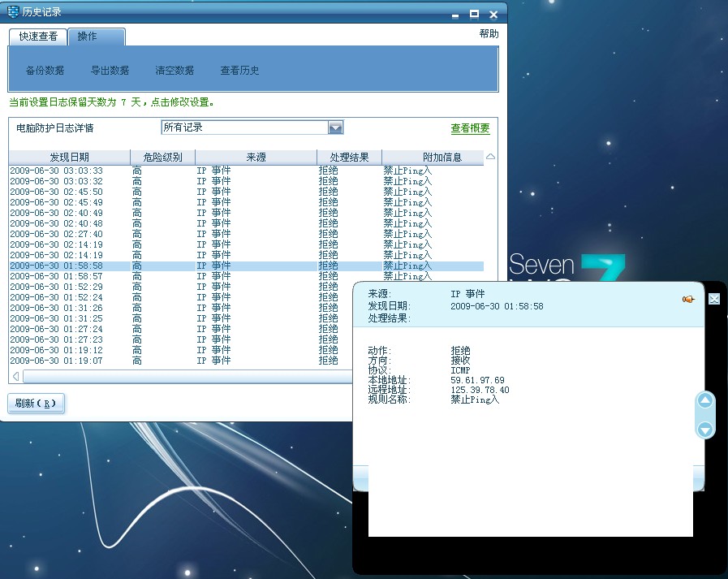Click 备份数据 to back up data
Screen dimensions: 728x579
(45, 71)
